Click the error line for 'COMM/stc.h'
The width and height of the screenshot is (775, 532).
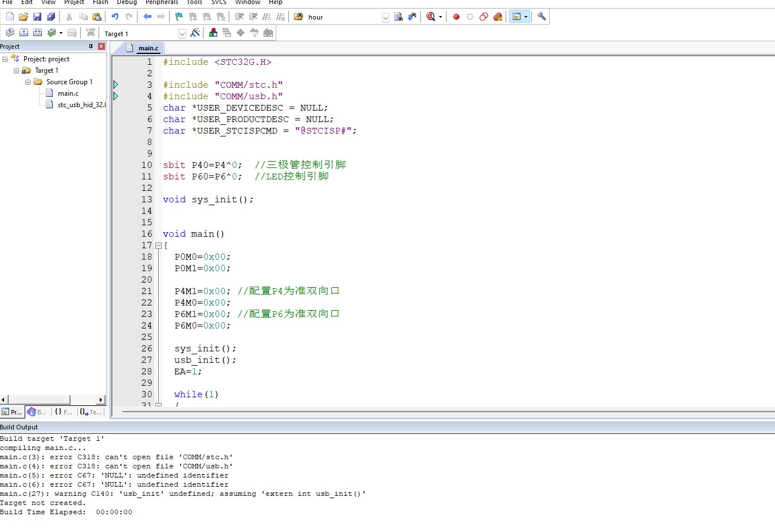[116, 457]
